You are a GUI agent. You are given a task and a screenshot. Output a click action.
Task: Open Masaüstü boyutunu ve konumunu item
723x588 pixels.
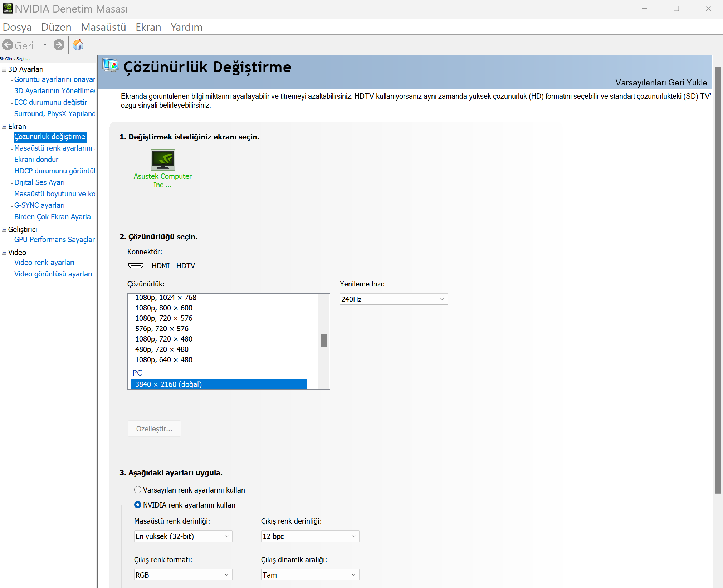point(55,194)
